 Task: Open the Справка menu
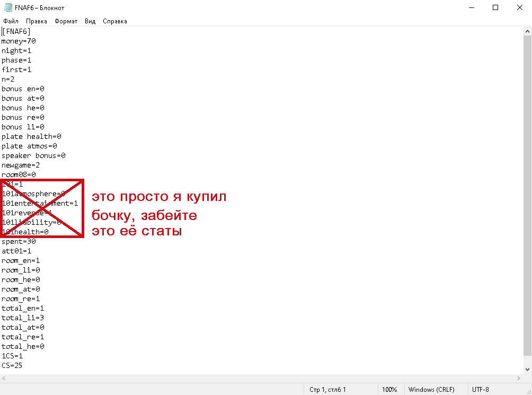114,21
